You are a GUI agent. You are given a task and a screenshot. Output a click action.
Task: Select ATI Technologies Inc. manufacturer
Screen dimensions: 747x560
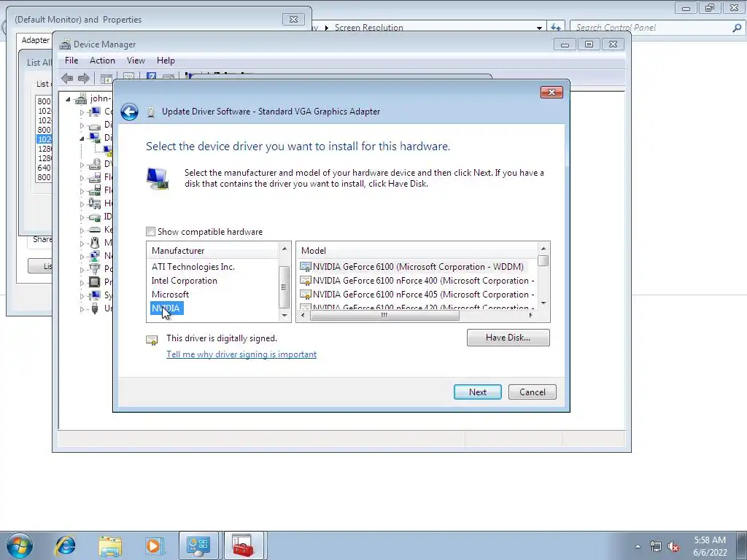(193, 267)
